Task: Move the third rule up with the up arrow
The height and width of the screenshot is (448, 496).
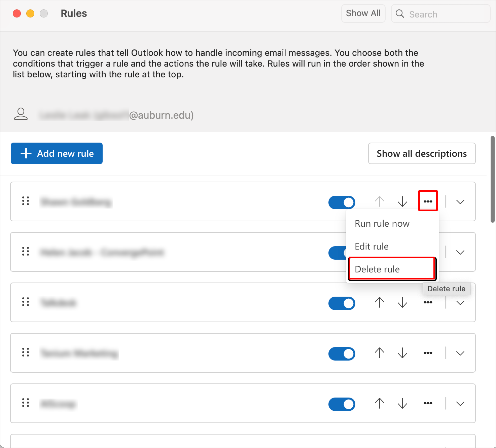Action: 379,302
